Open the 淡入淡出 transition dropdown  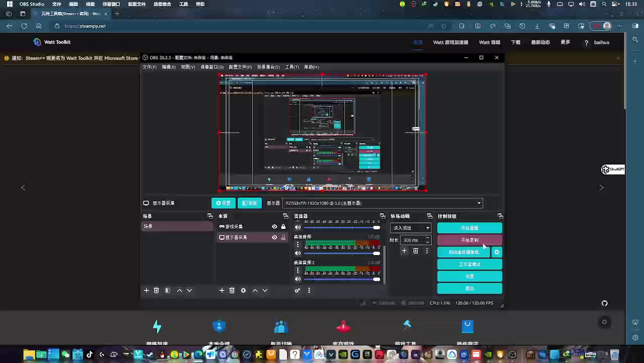pos(410,228)
